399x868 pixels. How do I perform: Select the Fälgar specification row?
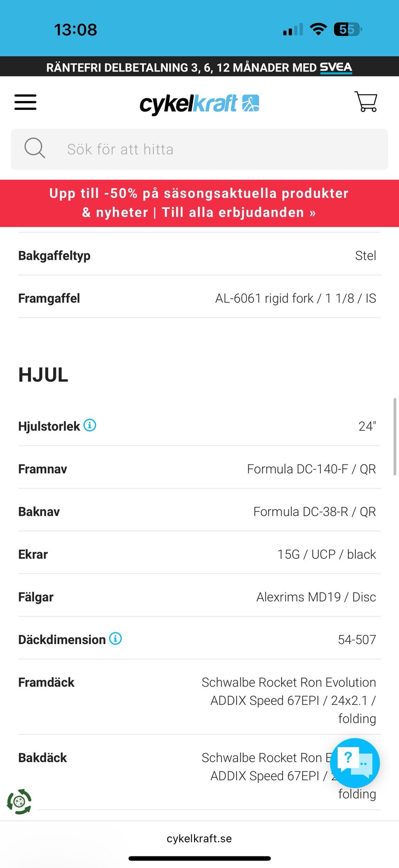point(199,597)
